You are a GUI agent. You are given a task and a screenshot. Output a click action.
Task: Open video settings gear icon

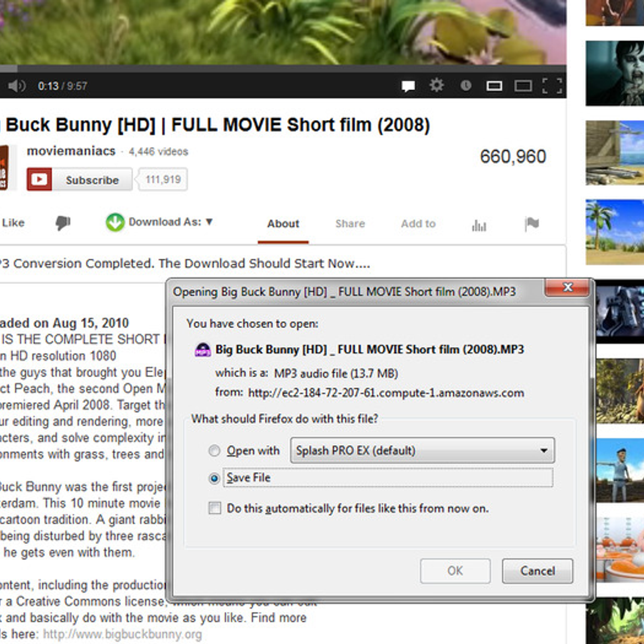pyautogui.click(x=437, y=85)
